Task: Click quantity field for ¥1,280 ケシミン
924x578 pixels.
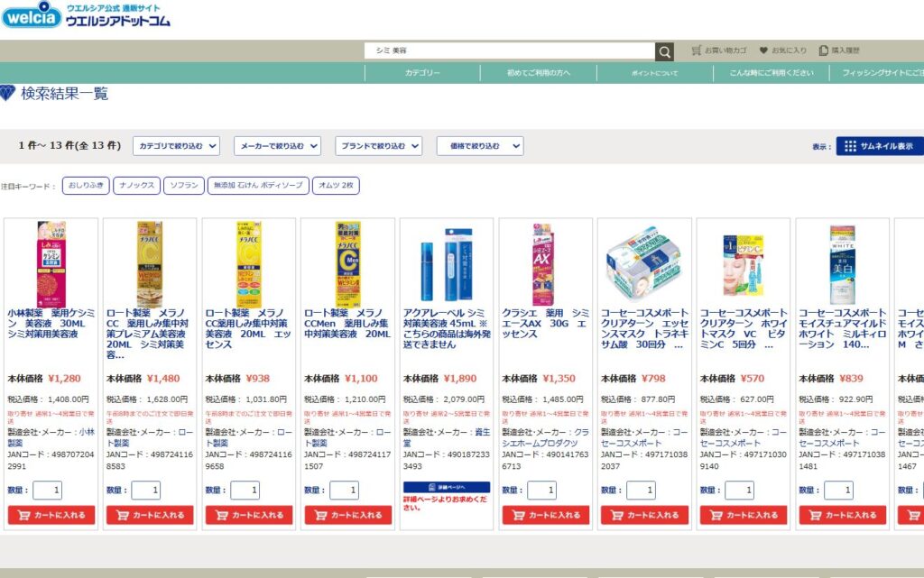Action: 47,490
